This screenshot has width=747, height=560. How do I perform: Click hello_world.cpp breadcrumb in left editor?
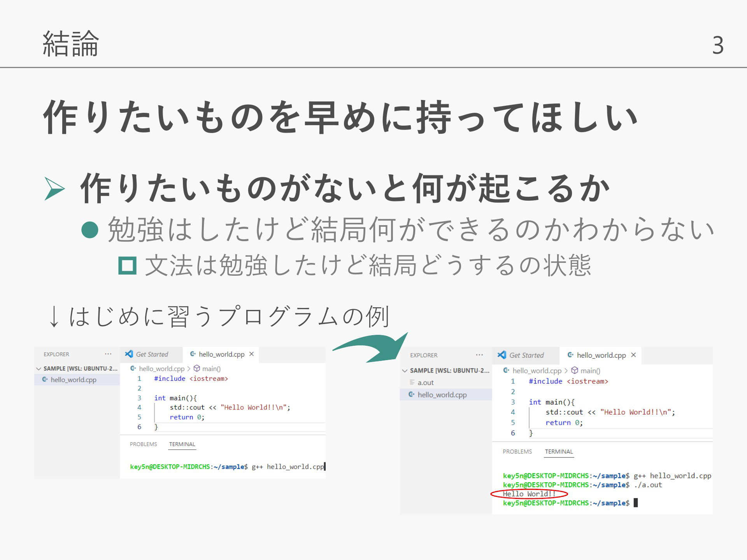[x=161, y=369]
